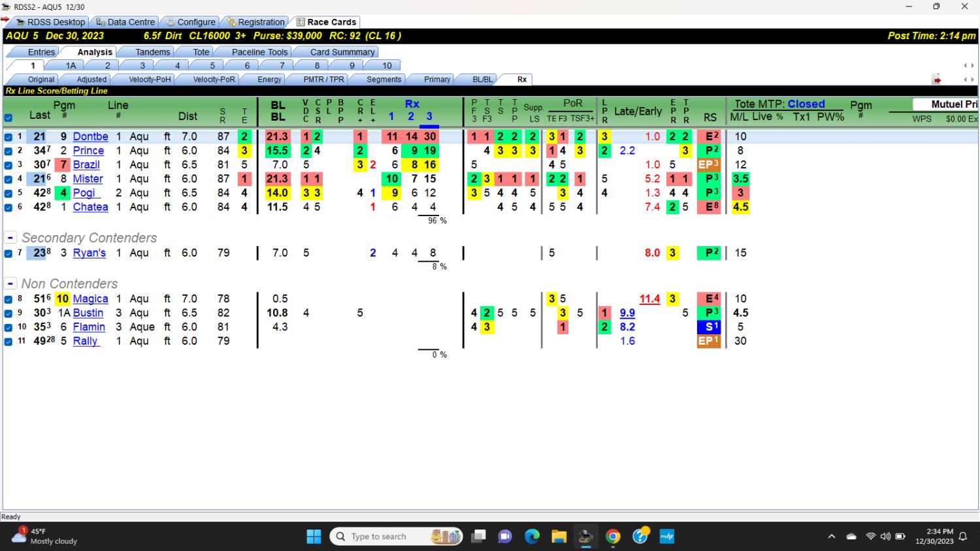Viewport: 980px width, 551px height.
Task: Open the Get Help app in taskbar
Action: coord(640,536)
